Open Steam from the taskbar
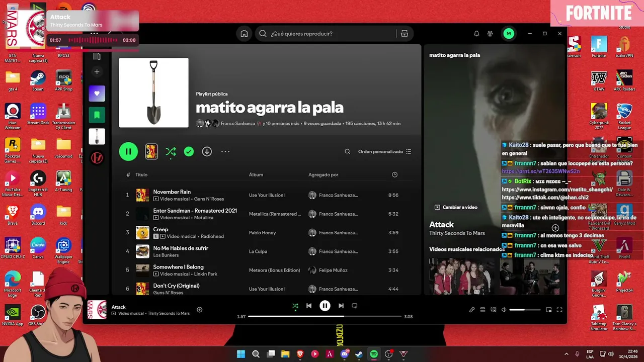This screenshot has width=644, height=362. [359, 354]
